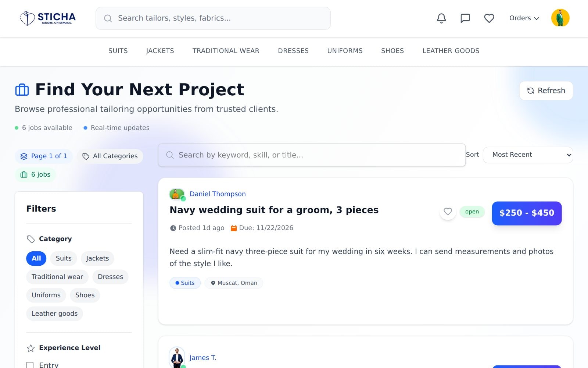The image size is (588, 368).
Task: Open wishlist heart icon in header
Action: (x=489, y=18)
